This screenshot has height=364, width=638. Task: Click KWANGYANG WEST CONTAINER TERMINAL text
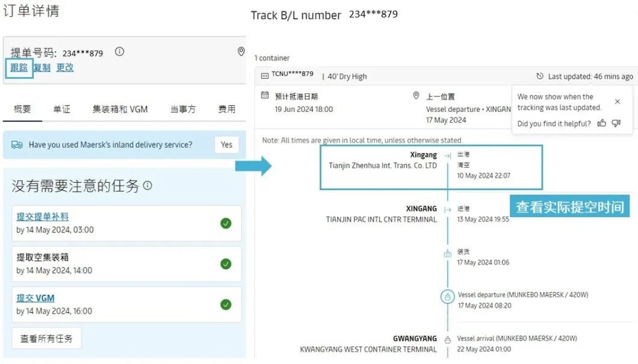[x=368, y=350]
